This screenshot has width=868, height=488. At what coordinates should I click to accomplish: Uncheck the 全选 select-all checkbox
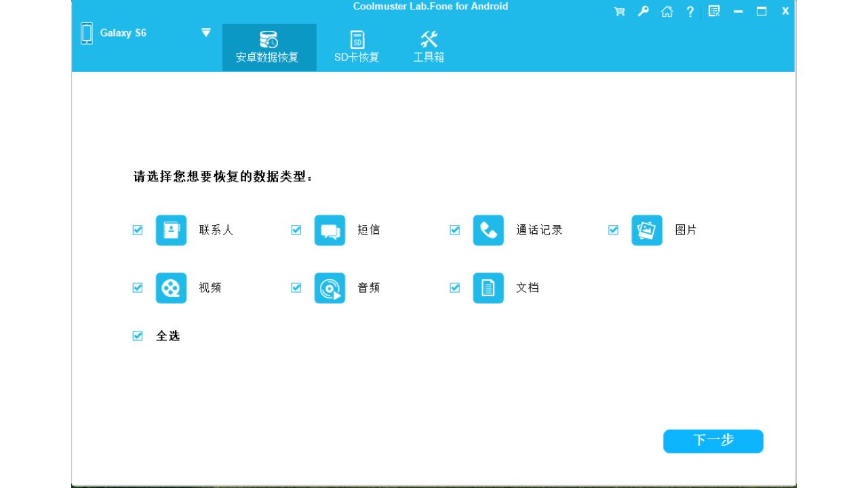[137, 335]
